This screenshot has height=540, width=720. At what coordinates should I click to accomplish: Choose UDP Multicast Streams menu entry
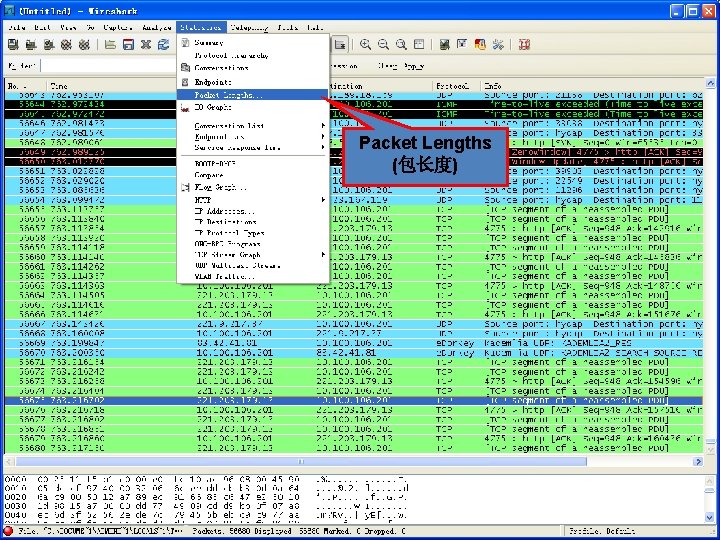click(253, 266)
